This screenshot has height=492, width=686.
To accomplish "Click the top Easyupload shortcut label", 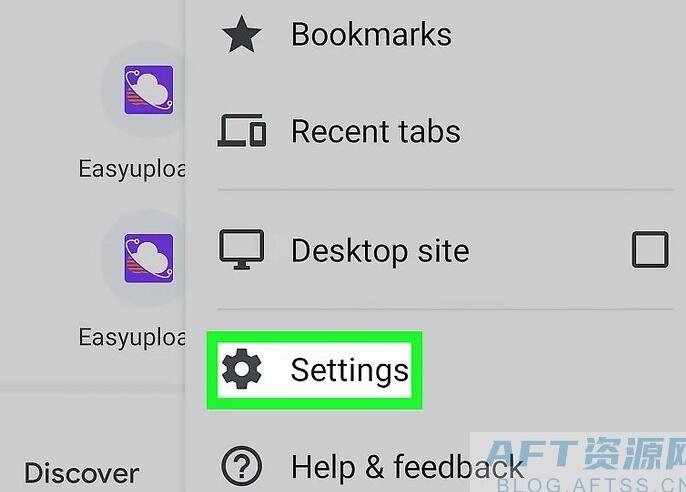I will (x=132, y=169).
